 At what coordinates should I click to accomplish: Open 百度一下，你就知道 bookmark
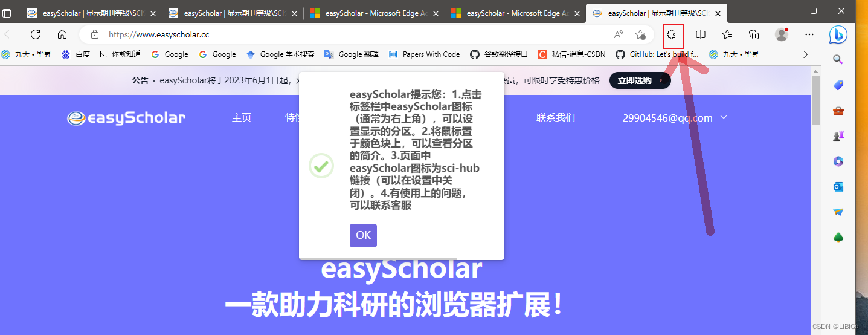101,54
